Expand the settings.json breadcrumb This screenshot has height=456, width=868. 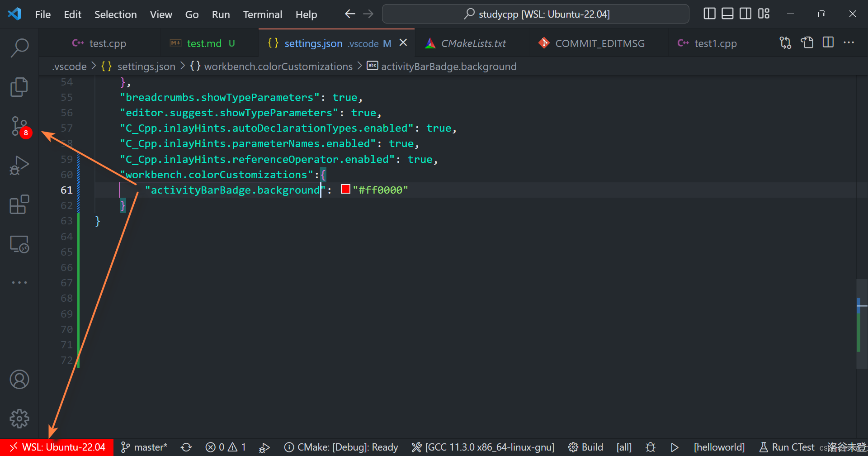click(x=138, y=66)
